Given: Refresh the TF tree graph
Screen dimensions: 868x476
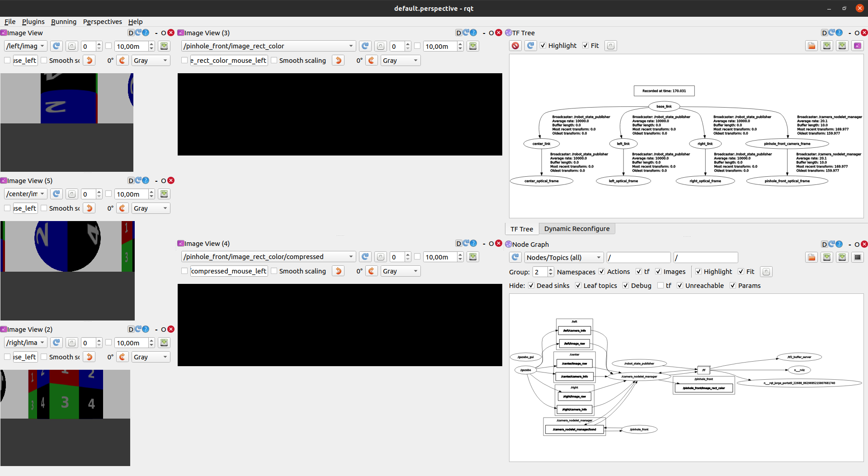Looking at the screenshot, I should coord(530,45).
